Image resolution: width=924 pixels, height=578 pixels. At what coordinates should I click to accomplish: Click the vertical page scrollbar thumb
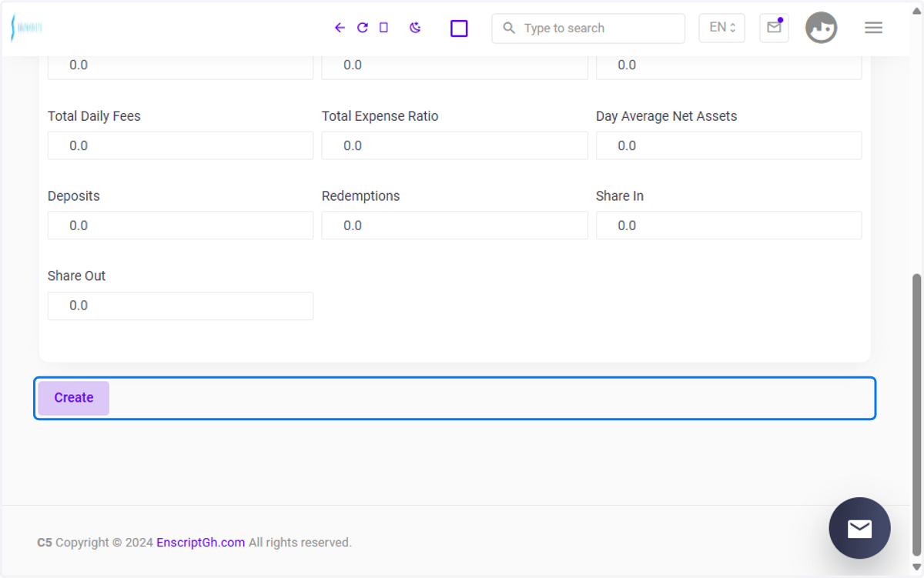(916, 416)
